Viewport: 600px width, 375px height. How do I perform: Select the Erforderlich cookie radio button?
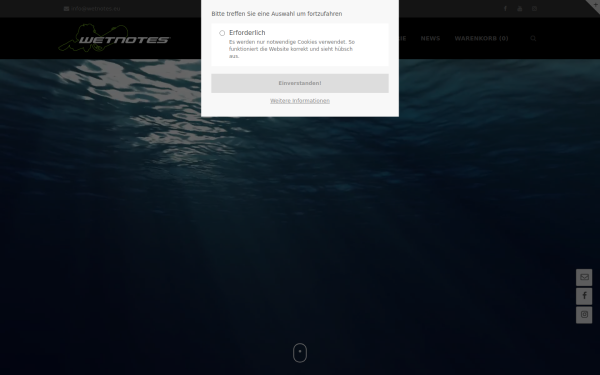click(x=222, y=33)
